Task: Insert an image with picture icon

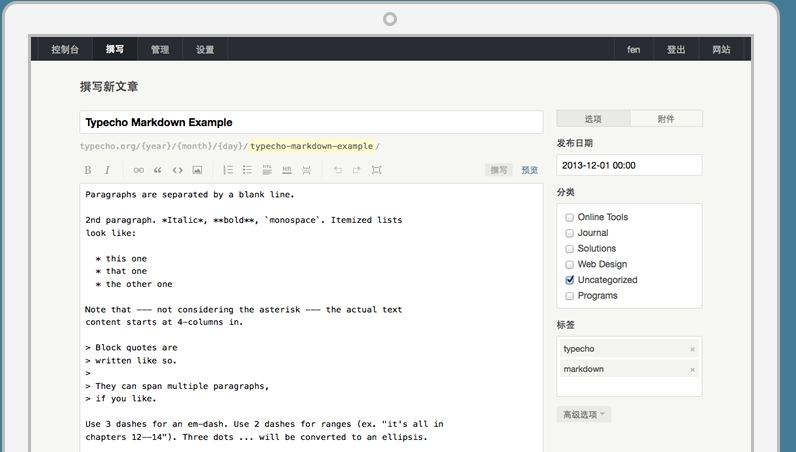Action: pyautogui.click(x=197, y=170)
